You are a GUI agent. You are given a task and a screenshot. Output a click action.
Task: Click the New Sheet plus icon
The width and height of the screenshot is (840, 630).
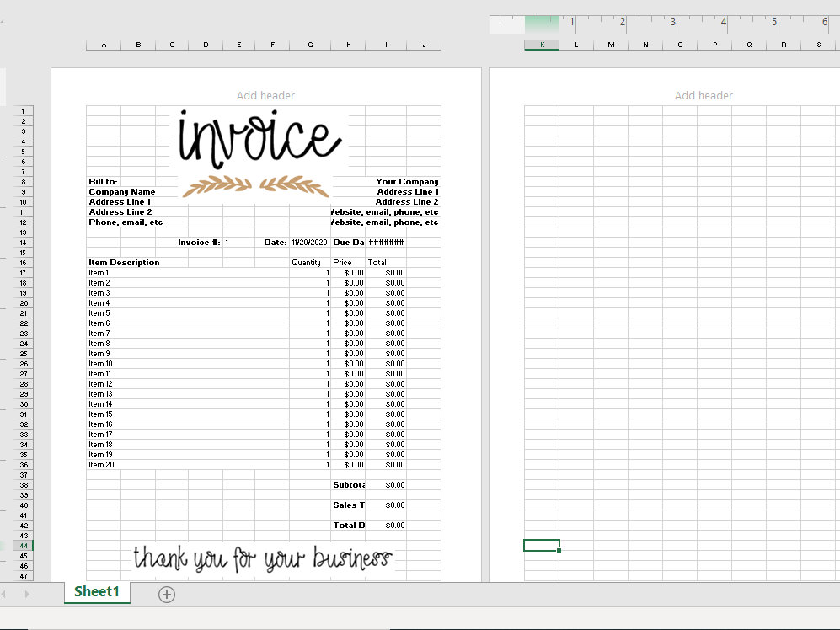(x=166, y=595)
